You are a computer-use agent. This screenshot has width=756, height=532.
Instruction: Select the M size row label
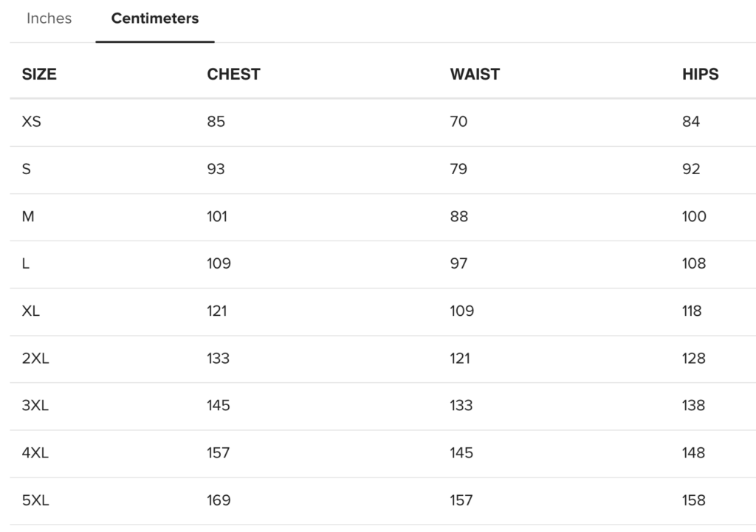[28, 216]
